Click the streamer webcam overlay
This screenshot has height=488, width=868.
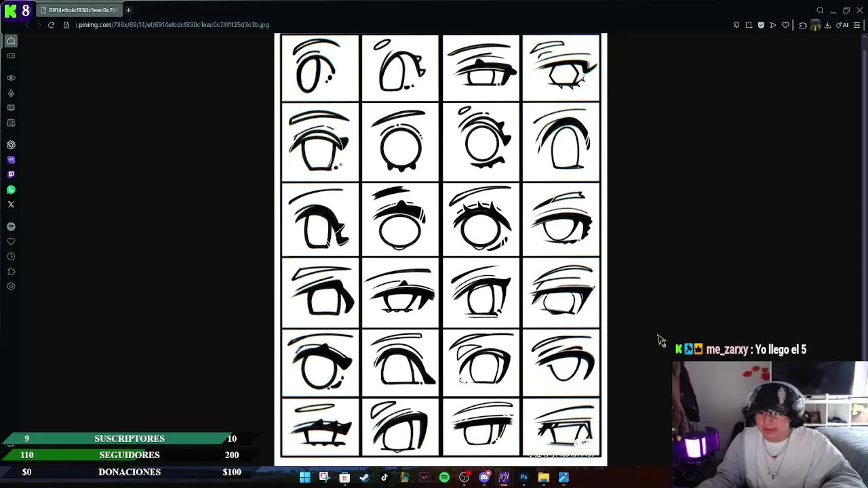pos(770,424)
